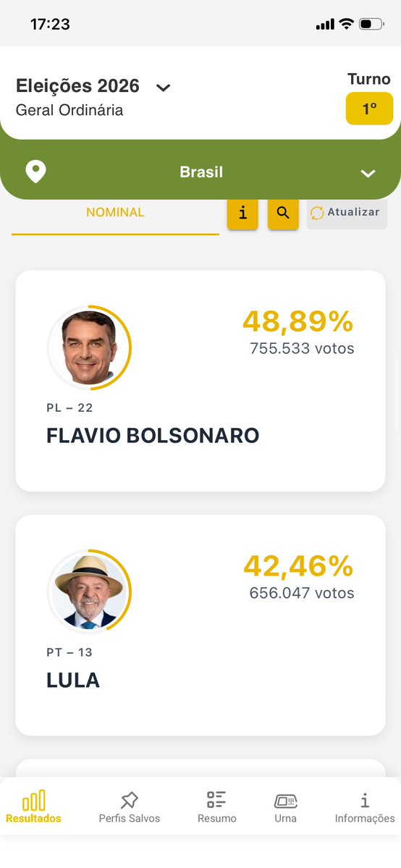Tap the location pin icon
The width and height of the screenshot is (401, 868).
coord(36,172)
